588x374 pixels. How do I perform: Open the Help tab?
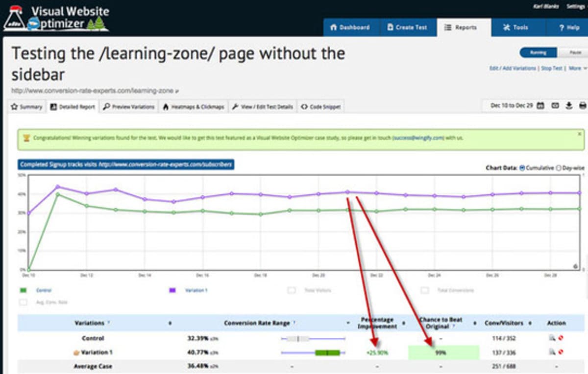[568, 27]
